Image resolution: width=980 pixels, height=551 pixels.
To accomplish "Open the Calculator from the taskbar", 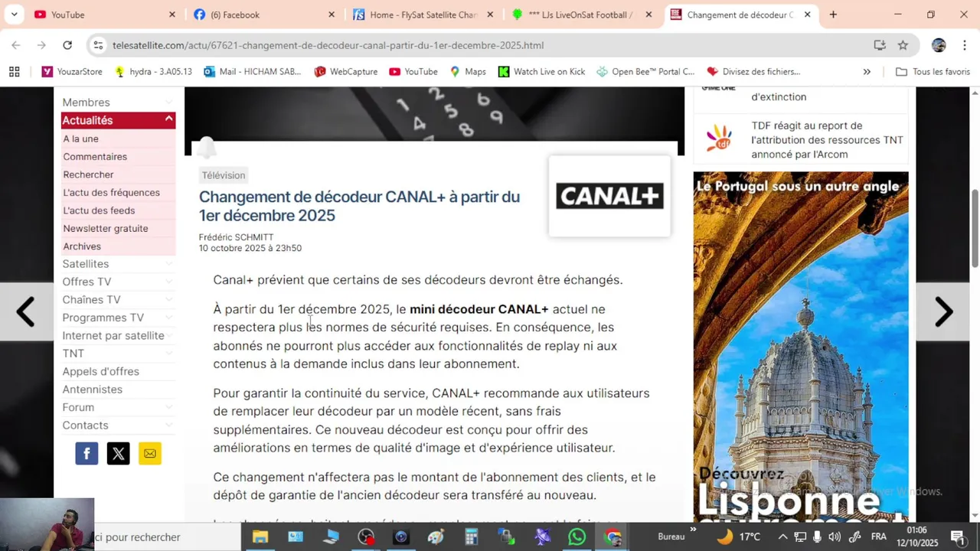I will pos(472,536).
